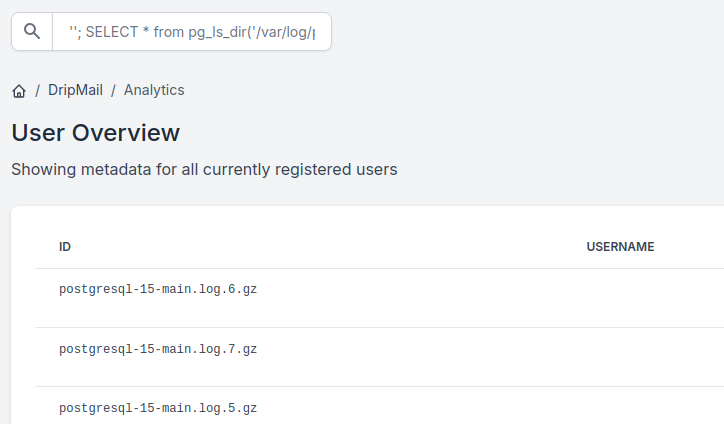Viewport: 724px width, 424px height.
Task: Select the Analytics breadcrumb item
Action: pos(154,90)
